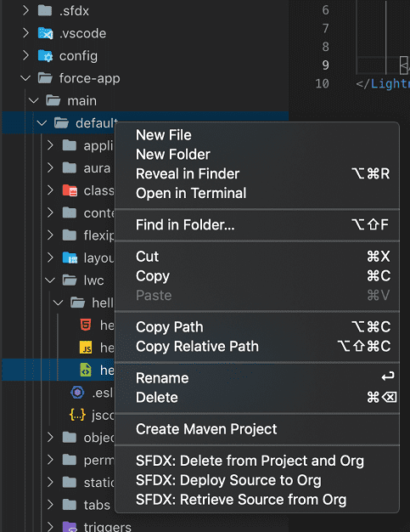Expand the .sfdx folder chevron
The width and height of the screenshot is (410, 532).
point(25,10)
